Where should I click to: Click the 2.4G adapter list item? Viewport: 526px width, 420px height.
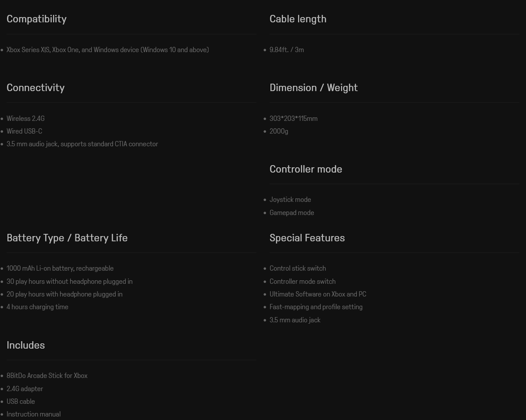(25, 389)
